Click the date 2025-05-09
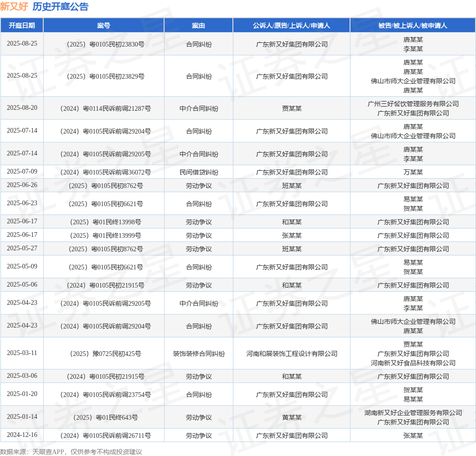 (22, 267)
